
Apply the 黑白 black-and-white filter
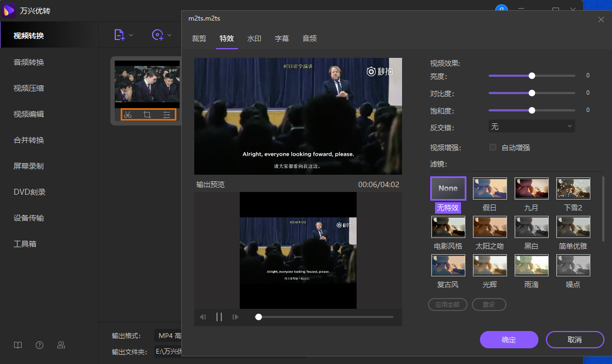click(531, 227)
